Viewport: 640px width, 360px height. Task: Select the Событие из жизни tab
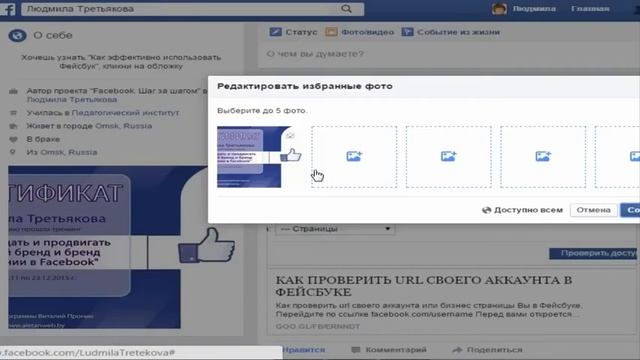click(x=451, y=32)
